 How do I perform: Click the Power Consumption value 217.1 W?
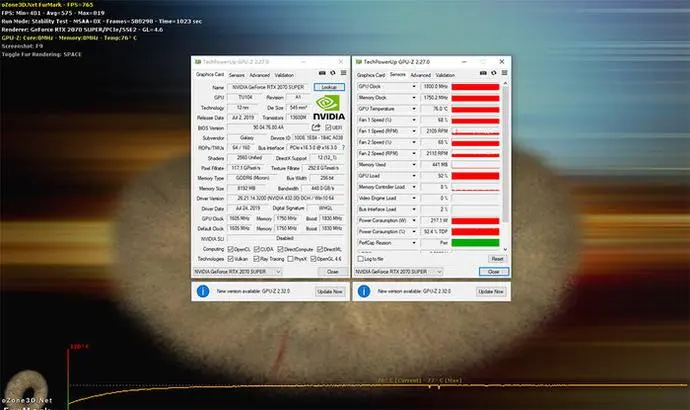pyautogui.click(x=435, y=220)
